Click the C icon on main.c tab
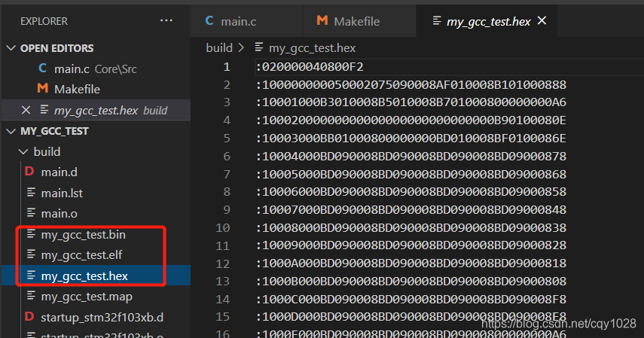This screenshot has width=644, height=338. 209,20
